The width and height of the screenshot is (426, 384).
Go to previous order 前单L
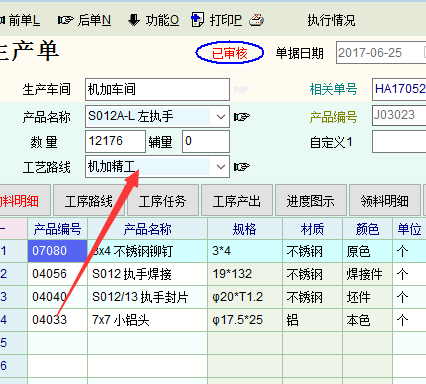point(20,20)
